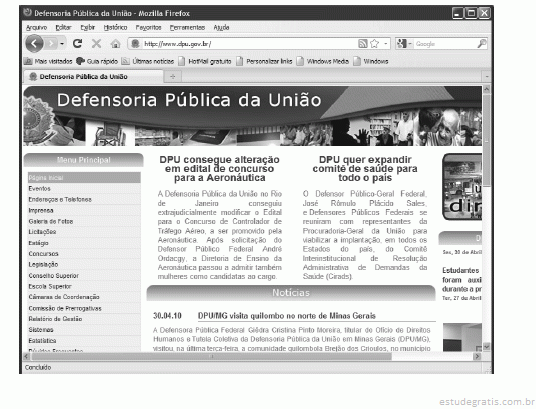The width and height of the screenshot is (536, 409).
Task: Click the Google search input field
Action: pos(445,44)
